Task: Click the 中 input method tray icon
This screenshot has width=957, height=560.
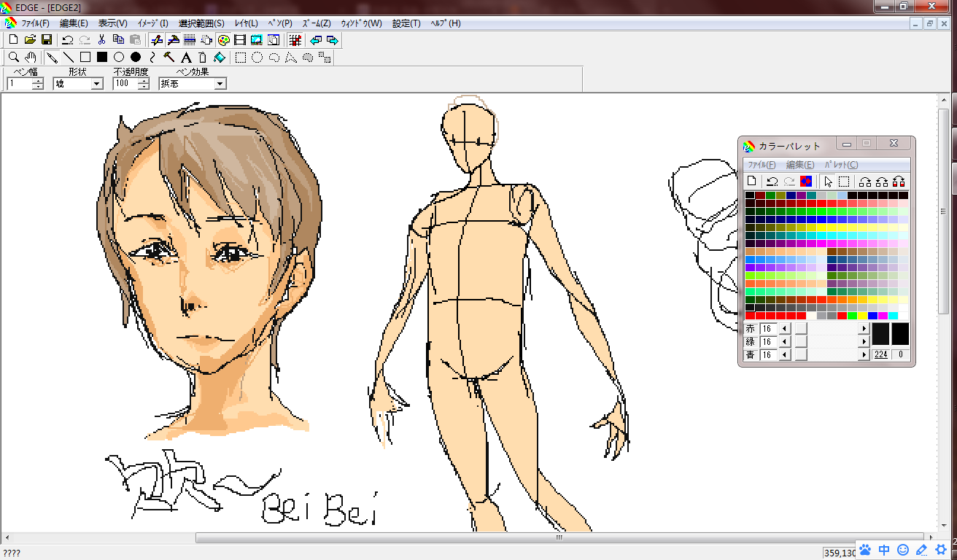Action: [x=883, y=550]
